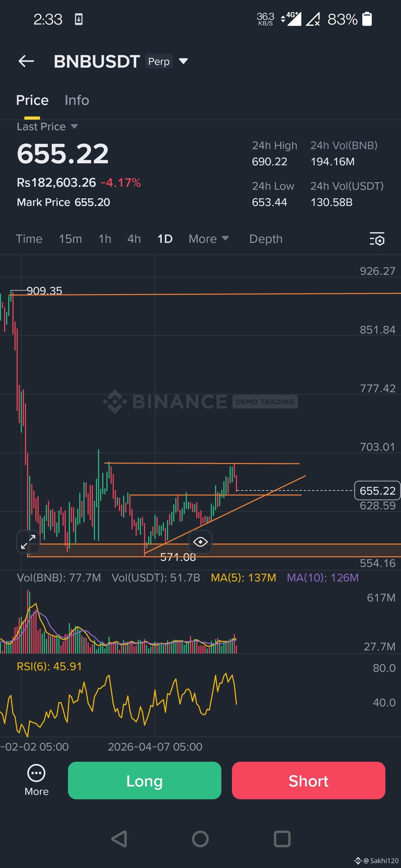Tap the 24h High value 690.22

270,162
